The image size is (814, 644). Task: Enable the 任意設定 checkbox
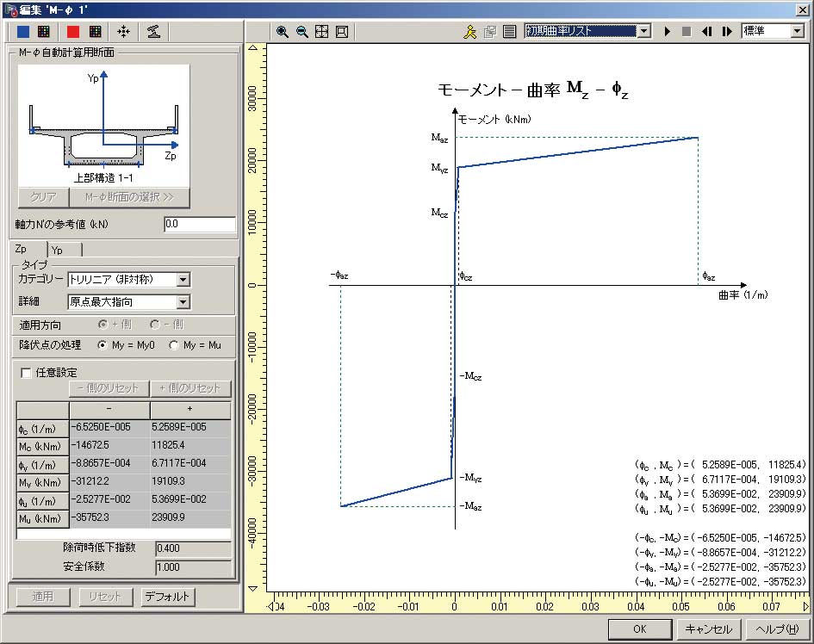click(x=26, y=373)
